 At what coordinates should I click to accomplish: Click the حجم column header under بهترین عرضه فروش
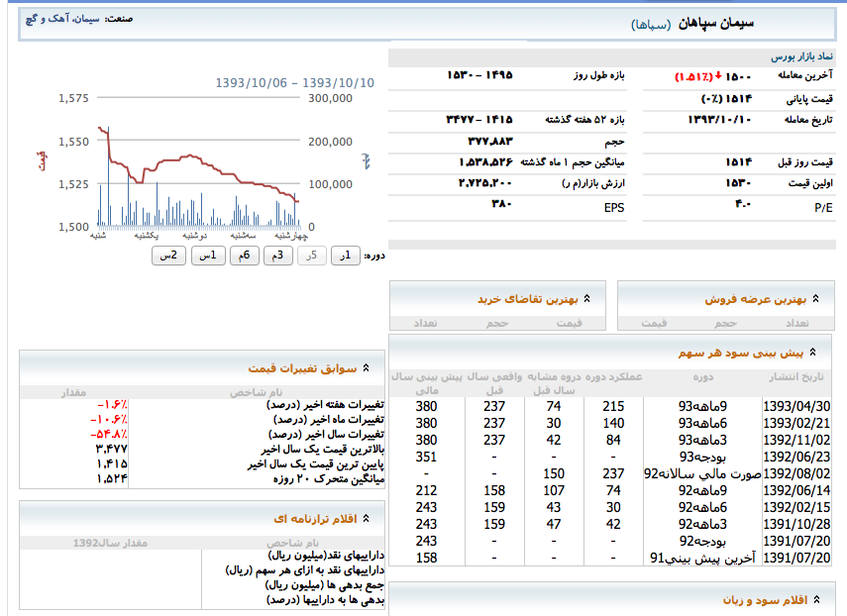click(725, 323)
